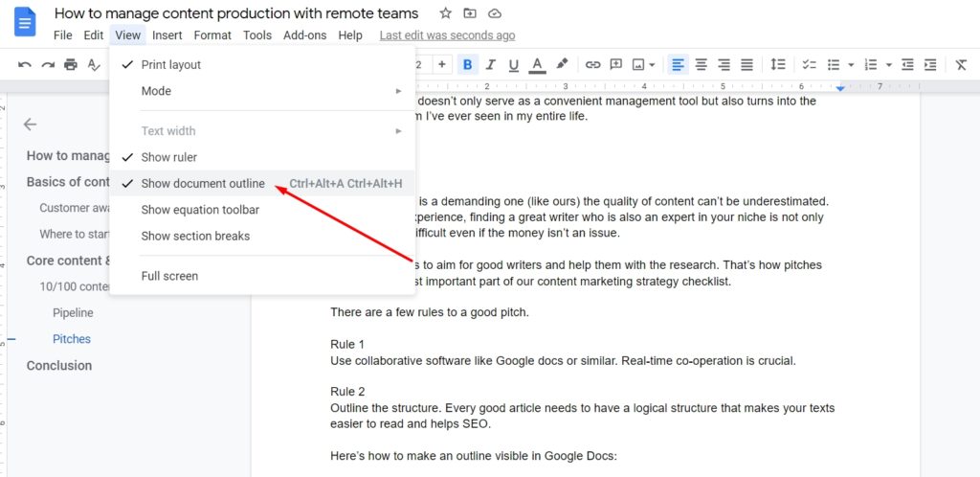Toggle italic formatting
This screenshot has width=980, height=477.
click(491, 64)
